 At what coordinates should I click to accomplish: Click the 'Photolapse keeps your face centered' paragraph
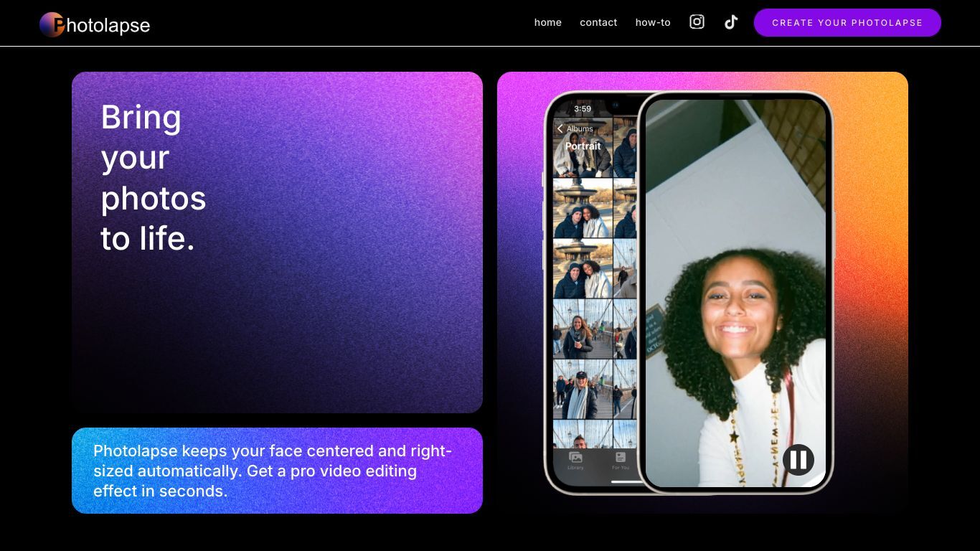click(x=273, y=471)
